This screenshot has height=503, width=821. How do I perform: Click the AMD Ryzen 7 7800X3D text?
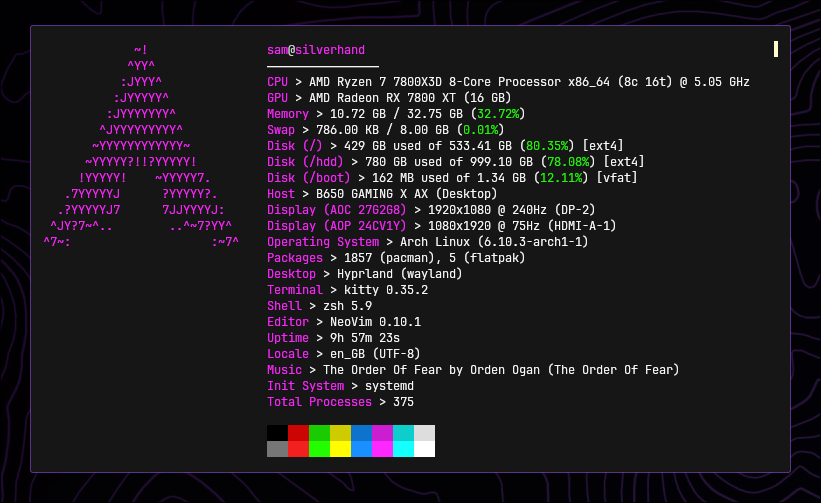point(375,82)
